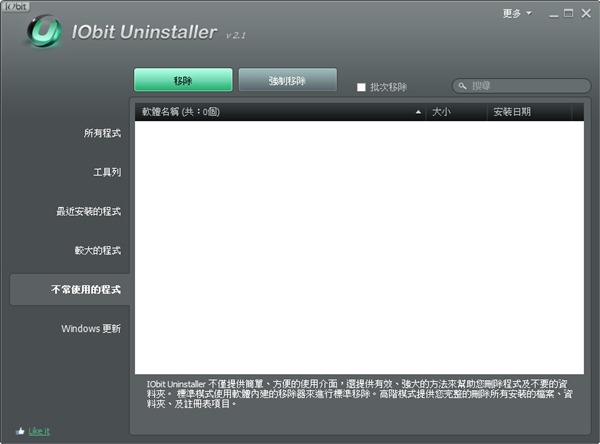Open the 更多 (More) dropdown menu
Image resolution: width=600 pixels, height=444 pixels.
517,13
